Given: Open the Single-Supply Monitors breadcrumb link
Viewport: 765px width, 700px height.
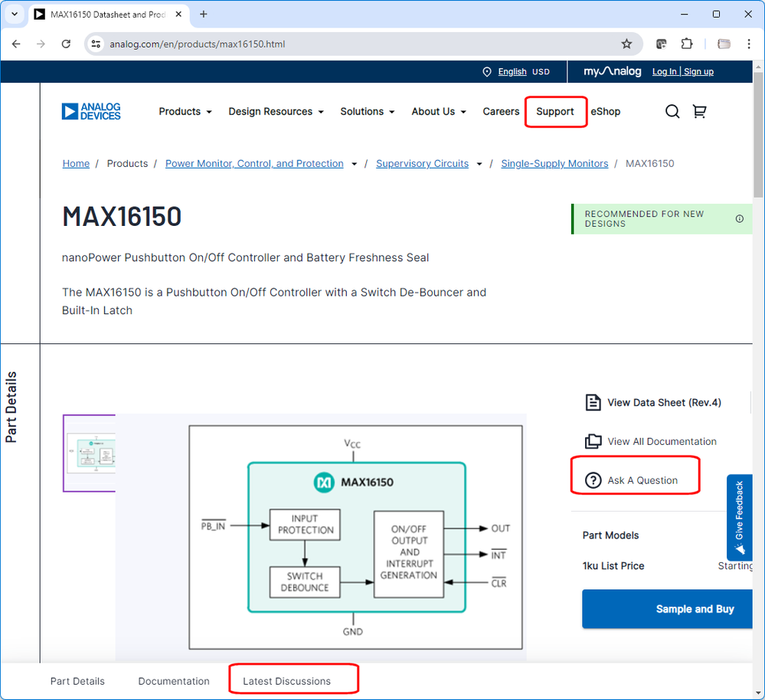Looking at the screenshot, I should tap(554, 163).
